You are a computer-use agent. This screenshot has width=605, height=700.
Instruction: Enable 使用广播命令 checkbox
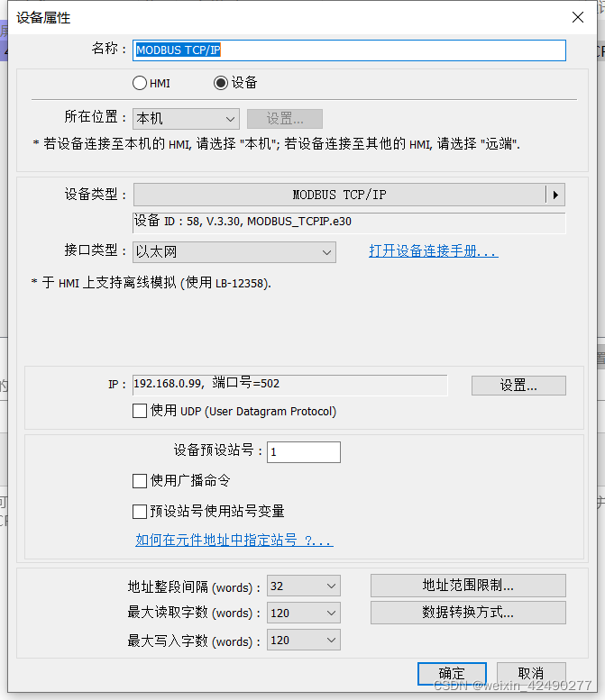pyautogui.click(x=140, y=481)
